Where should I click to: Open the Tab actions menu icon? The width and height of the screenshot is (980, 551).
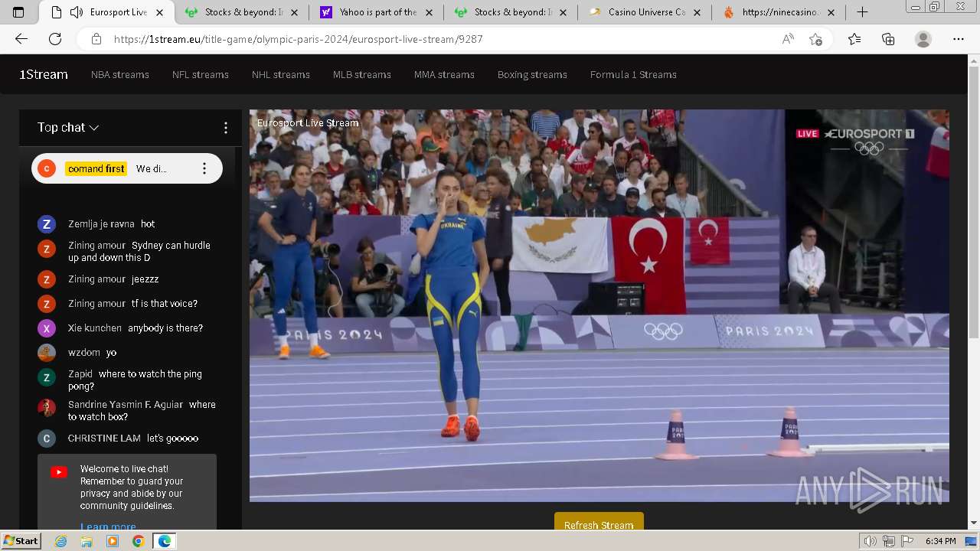coord(18,12)
